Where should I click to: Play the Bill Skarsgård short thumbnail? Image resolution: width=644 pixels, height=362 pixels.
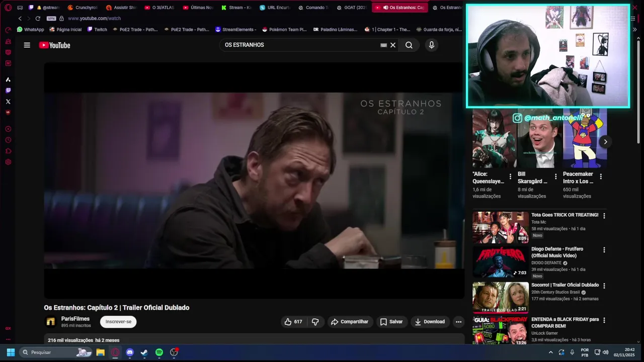coord(539,139)
